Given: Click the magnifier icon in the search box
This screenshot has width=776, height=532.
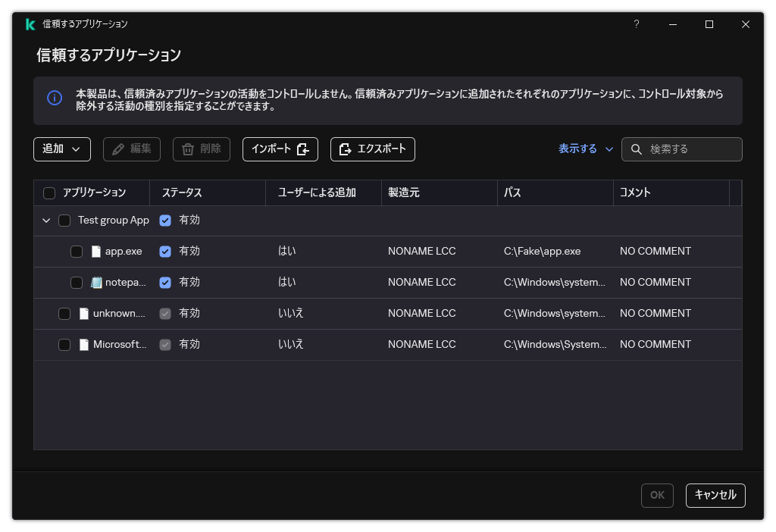Looking at the screenshot, I should tap(636, 149).
